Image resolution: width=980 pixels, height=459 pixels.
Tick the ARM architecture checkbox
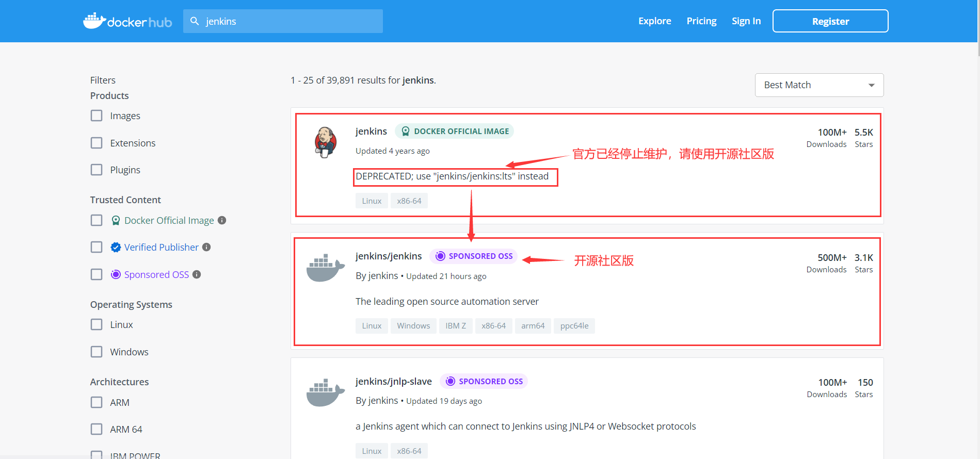point(97,402)
